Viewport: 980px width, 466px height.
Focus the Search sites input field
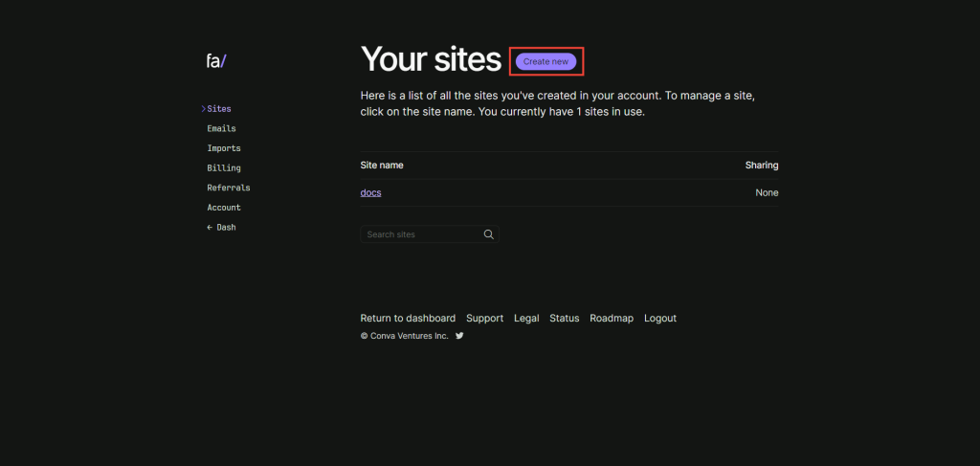pyautogui.click(x=421, y=234)
